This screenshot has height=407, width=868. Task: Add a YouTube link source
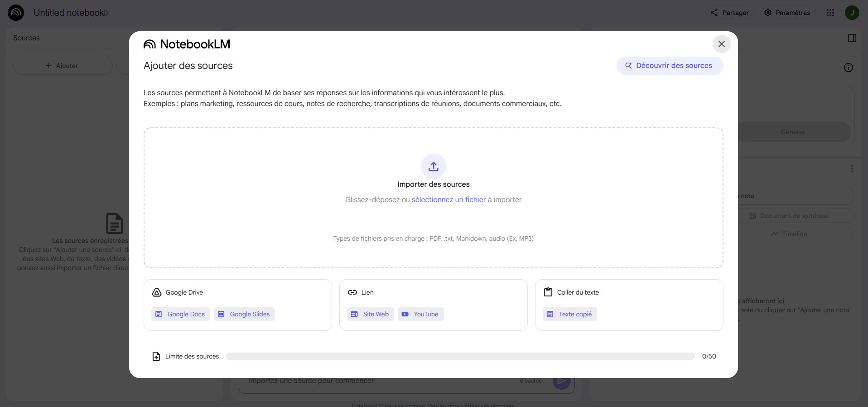[x=421, y=314]
